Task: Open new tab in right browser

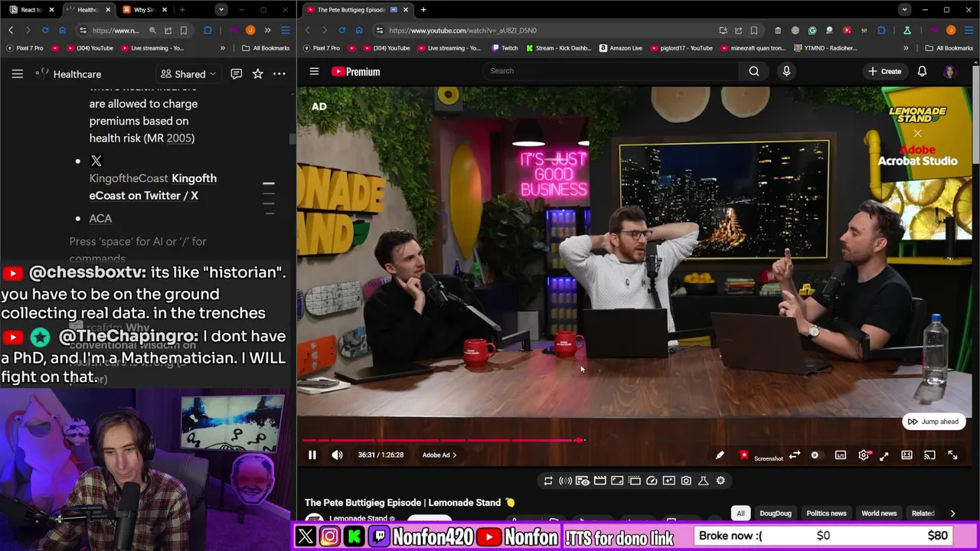Action: click(x=423, y=10)
